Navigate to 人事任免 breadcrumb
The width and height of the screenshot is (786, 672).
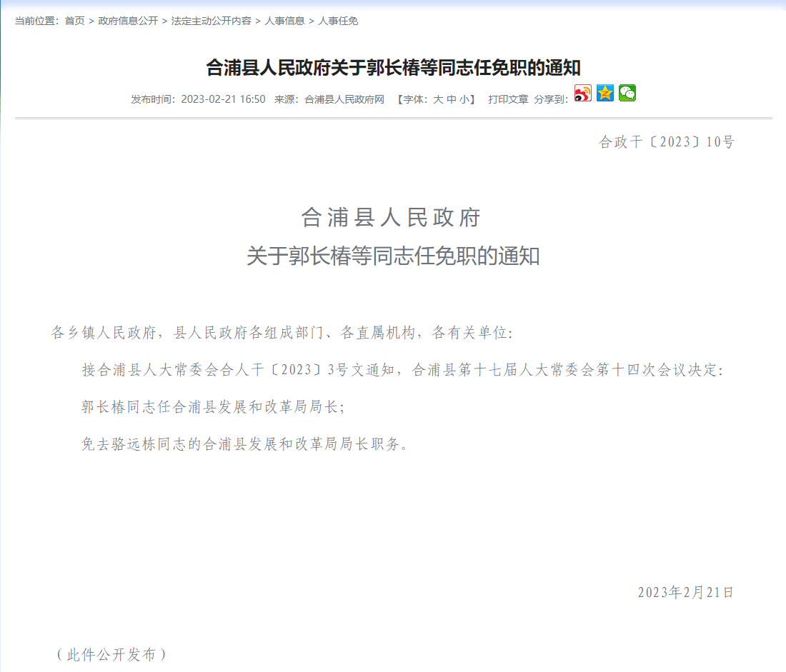[x=338, y=21]
